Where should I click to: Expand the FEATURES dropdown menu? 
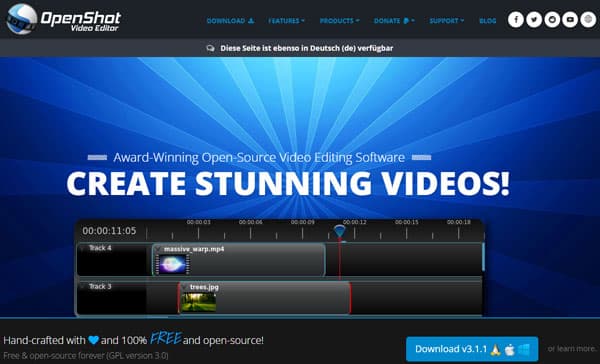(x=286, y=21)
